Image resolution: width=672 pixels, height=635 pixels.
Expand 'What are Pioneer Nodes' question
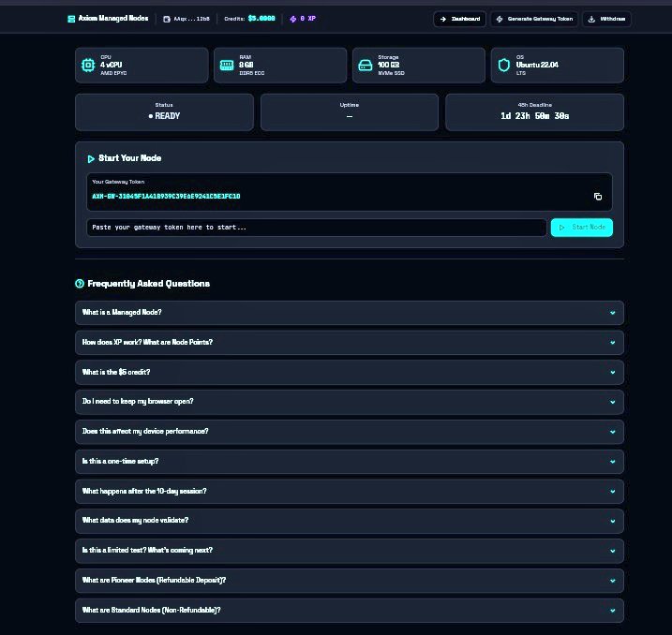350,580
